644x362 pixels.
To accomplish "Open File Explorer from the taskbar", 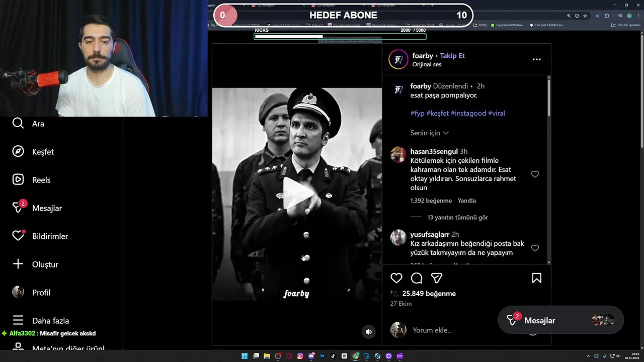I will tap(267, 356).
